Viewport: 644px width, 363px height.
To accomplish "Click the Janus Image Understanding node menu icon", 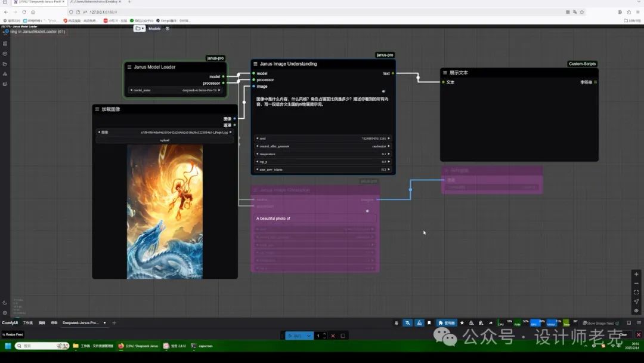I will [x=255, y=64].
